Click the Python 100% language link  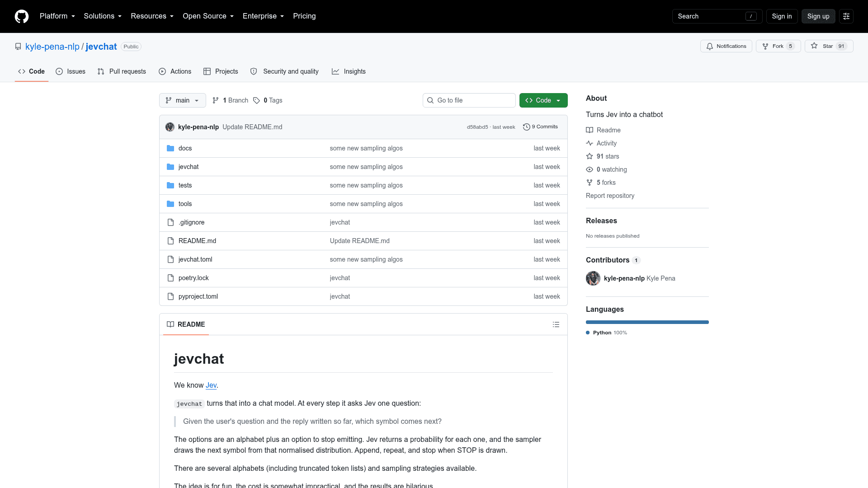[607, 333]
